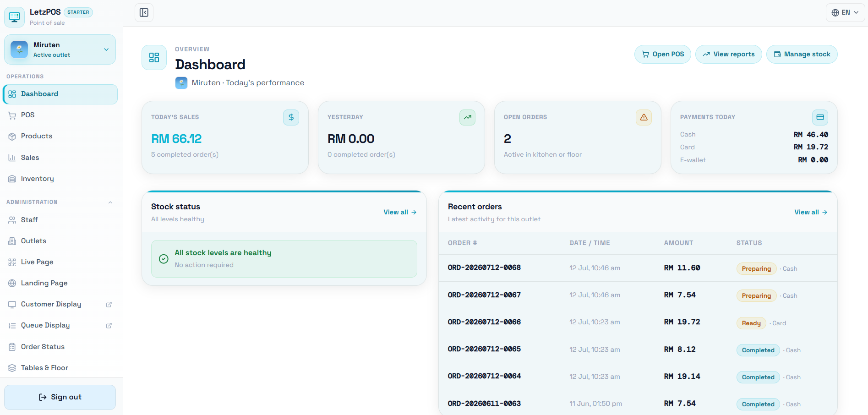This screenshot has width=868, height=415.
Task: Click the Order Status clipboard icon
Action: click(12, 347)
